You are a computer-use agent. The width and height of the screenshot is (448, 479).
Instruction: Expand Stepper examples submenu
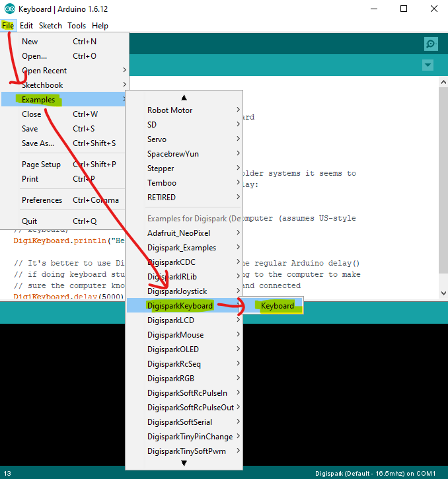(184, 168)
